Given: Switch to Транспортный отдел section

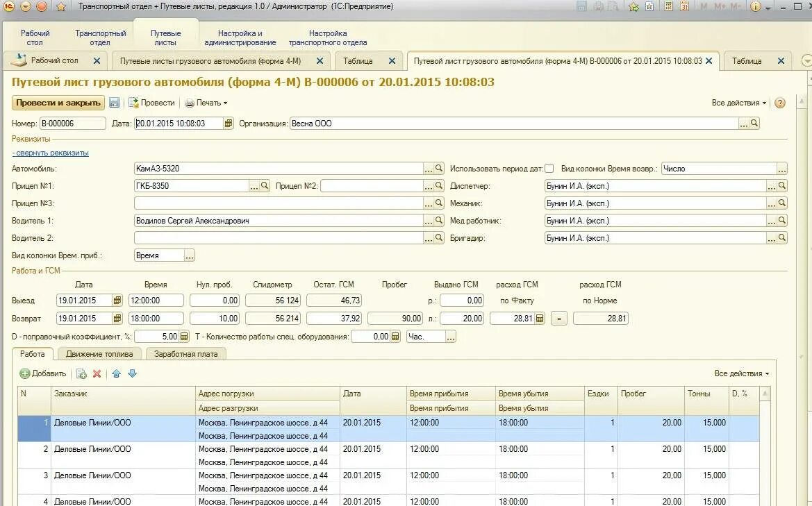Looking at the screenshot, I should pyautogui.click(x=101, y=37).
